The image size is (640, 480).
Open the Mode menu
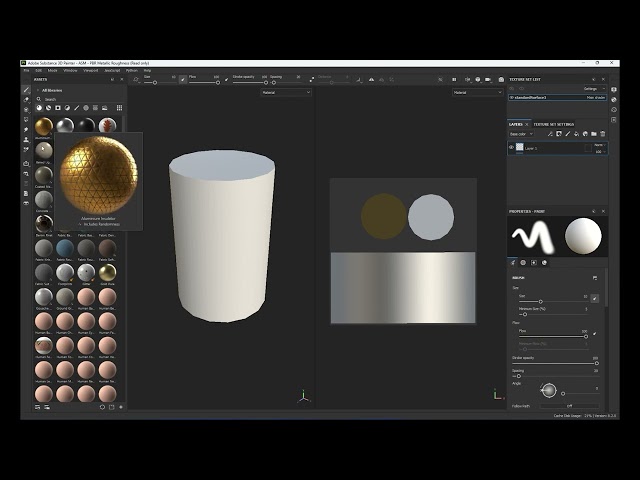(53, 71)
